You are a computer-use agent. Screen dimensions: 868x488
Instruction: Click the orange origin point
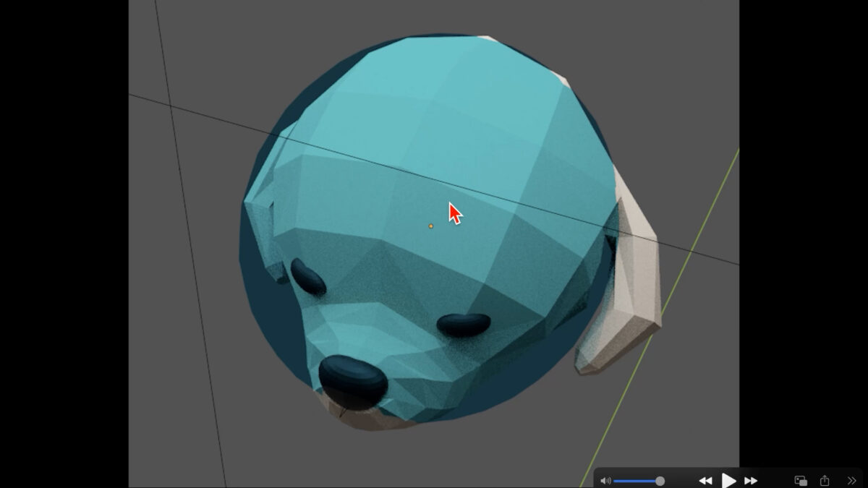[431, 226]
